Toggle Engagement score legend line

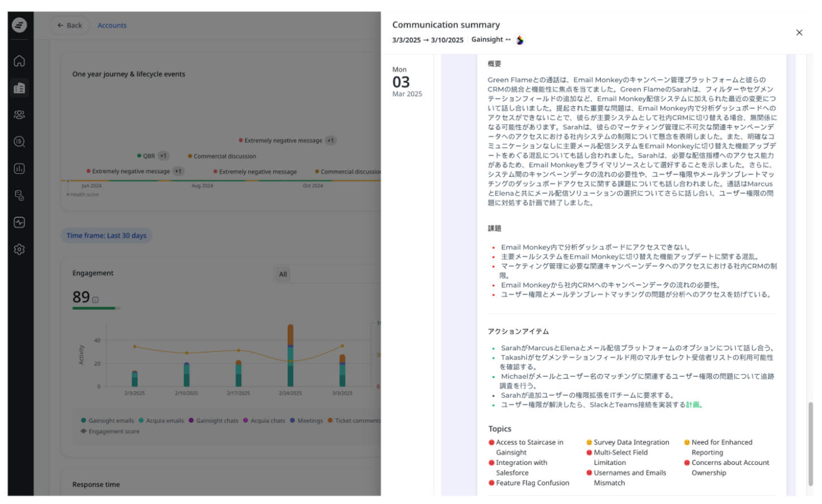pyautogui.click(x=110, y=432)
